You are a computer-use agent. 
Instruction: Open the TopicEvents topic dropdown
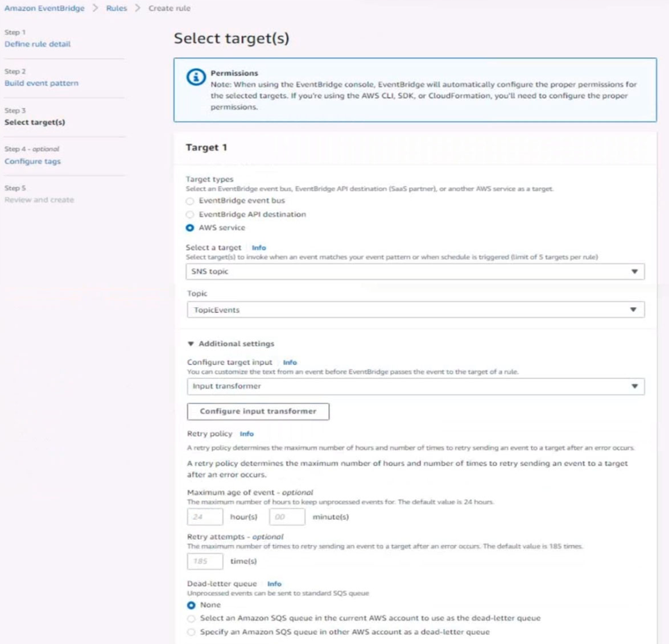click(x=415, y=310)
